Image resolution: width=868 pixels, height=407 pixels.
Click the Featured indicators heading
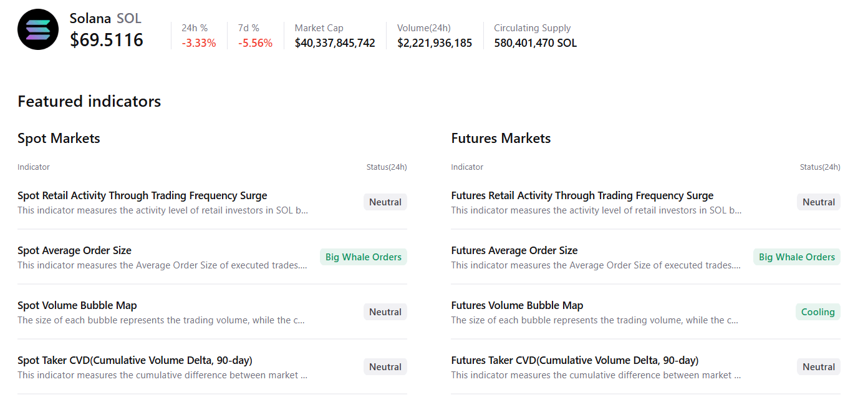(89, 101)
